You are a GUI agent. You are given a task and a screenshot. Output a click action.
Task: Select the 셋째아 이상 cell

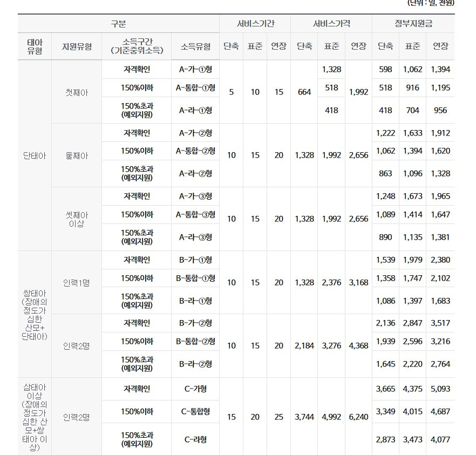tap(77, 219)
